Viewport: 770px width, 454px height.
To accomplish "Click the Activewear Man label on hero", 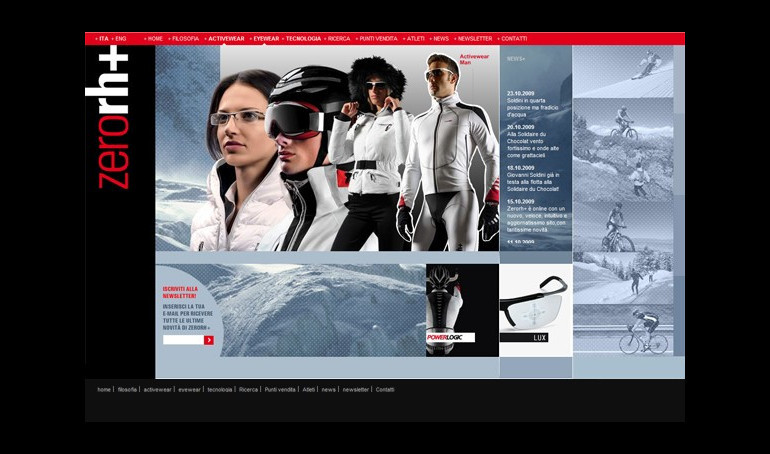I will pyautogui.click(x=473, y=60).
